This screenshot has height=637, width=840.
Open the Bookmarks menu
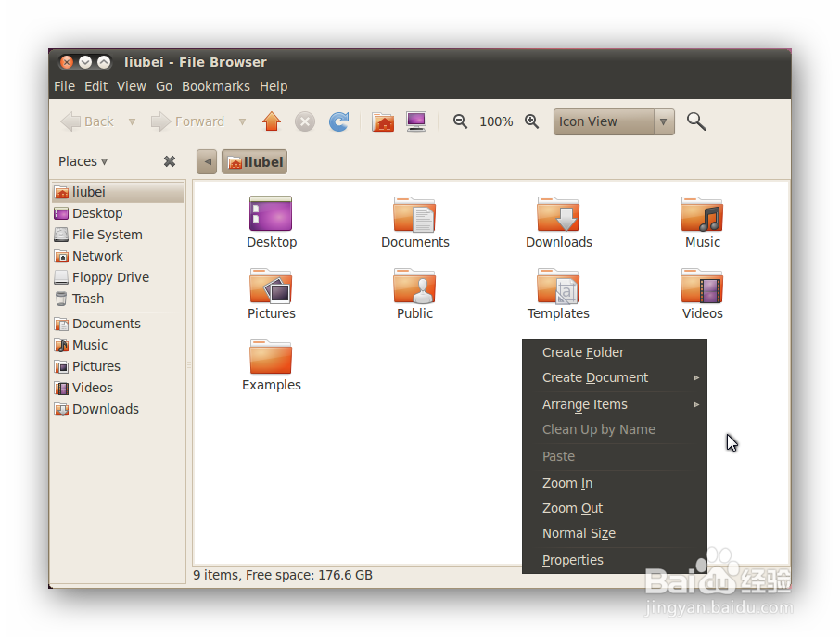216,86
